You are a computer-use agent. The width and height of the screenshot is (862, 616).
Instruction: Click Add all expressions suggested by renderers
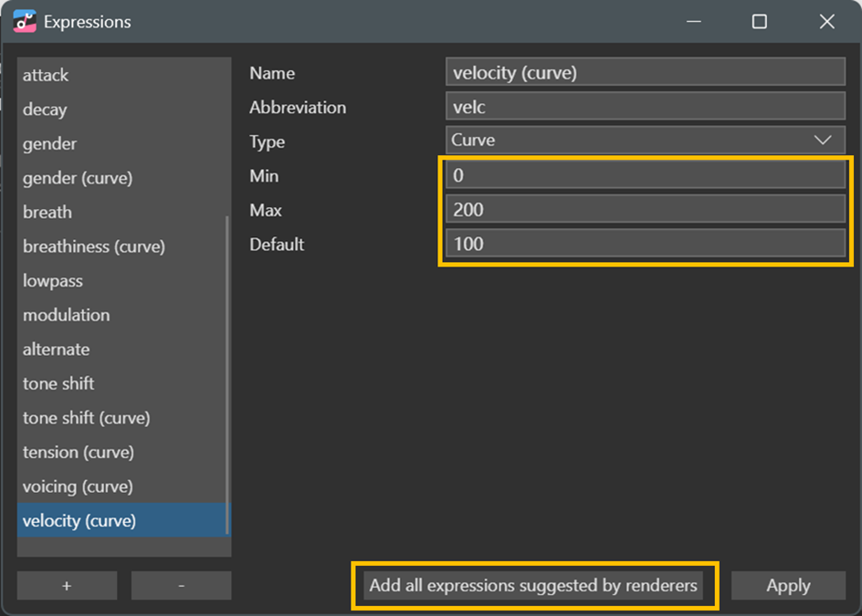pos(533,585)
